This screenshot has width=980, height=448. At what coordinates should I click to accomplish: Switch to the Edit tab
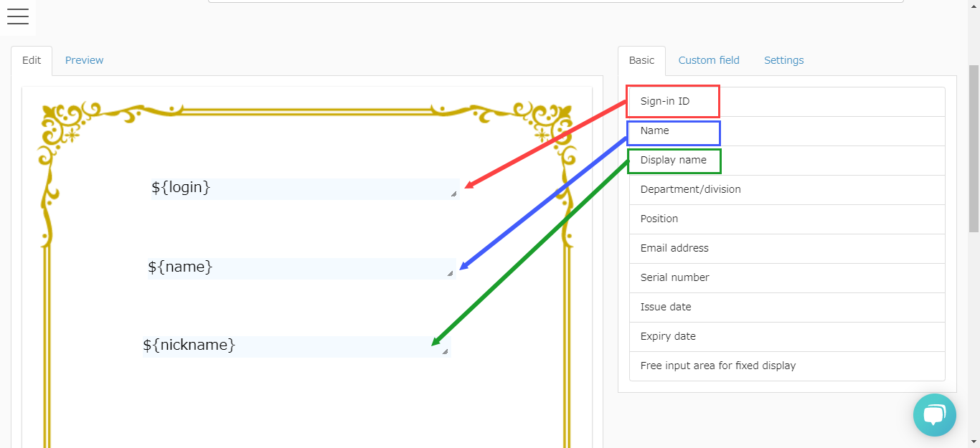click(x=32, y=60)
